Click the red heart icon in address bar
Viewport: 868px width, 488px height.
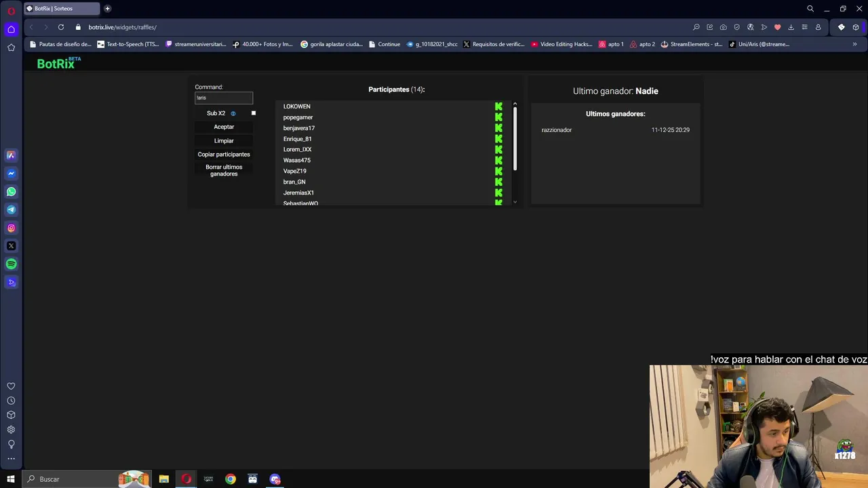coord(778,27)
